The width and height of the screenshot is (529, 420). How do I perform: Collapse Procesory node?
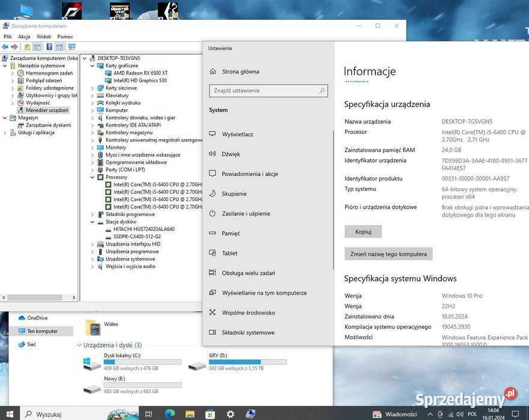pos(92,177)
